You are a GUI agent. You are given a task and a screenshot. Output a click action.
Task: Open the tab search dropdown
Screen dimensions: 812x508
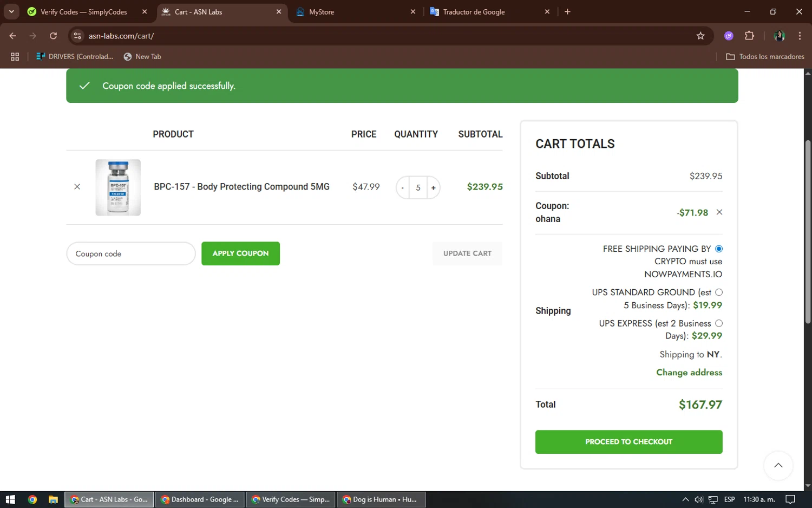pos(11,11)
